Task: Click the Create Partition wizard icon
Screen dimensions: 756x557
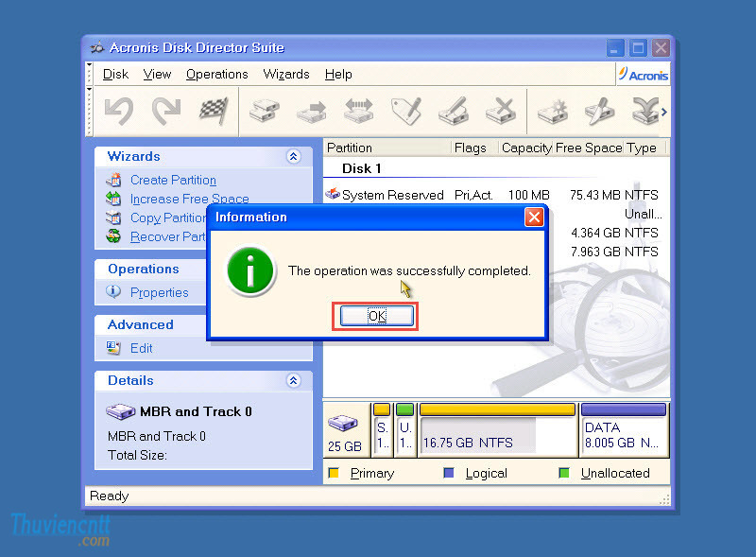Action: tap(113, 180)
